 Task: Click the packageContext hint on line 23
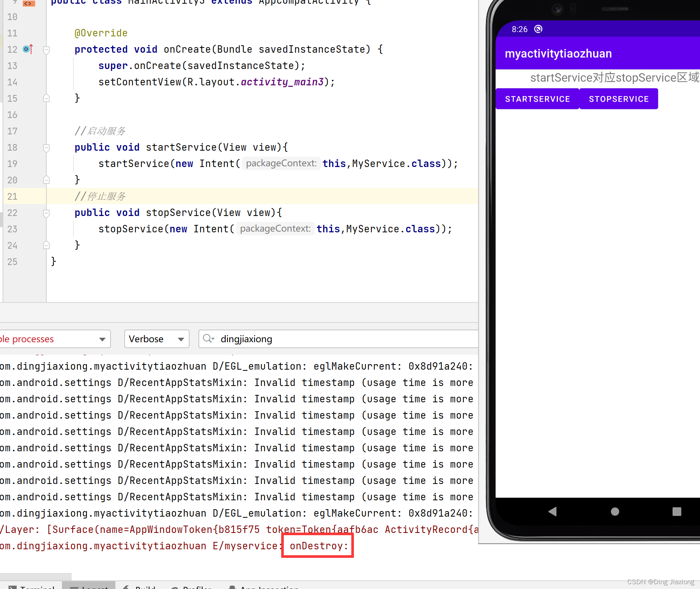click(x=275, y=229)
